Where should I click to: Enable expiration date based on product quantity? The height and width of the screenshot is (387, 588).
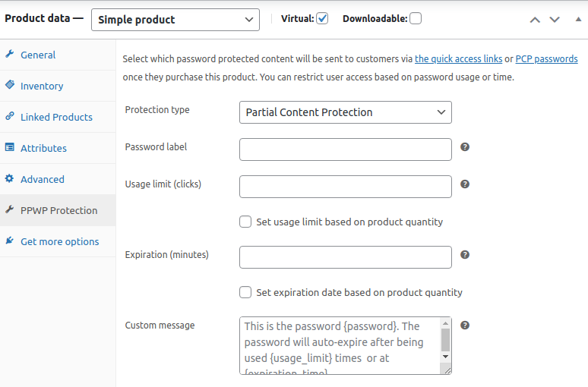(245, 292)
